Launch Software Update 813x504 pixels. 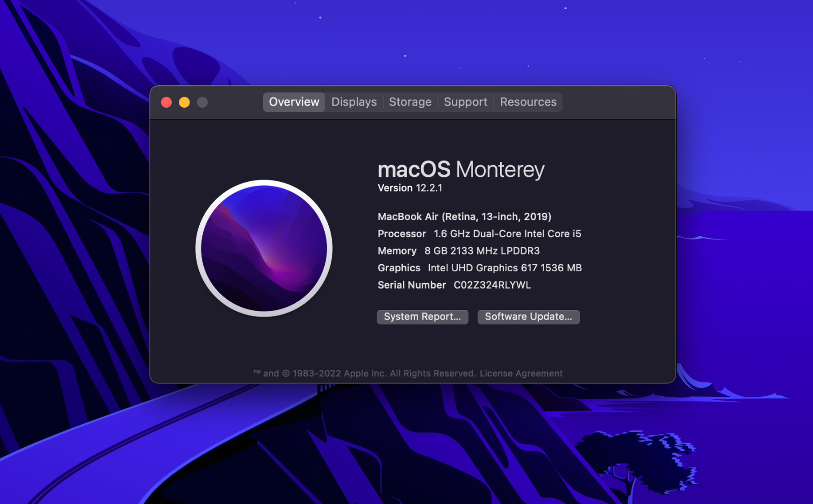point(528,317)
